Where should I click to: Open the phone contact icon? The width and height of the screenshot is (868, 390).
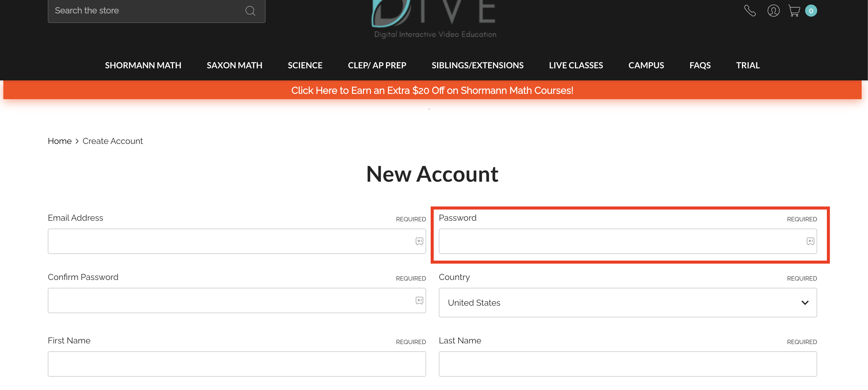tap(750, 11)
